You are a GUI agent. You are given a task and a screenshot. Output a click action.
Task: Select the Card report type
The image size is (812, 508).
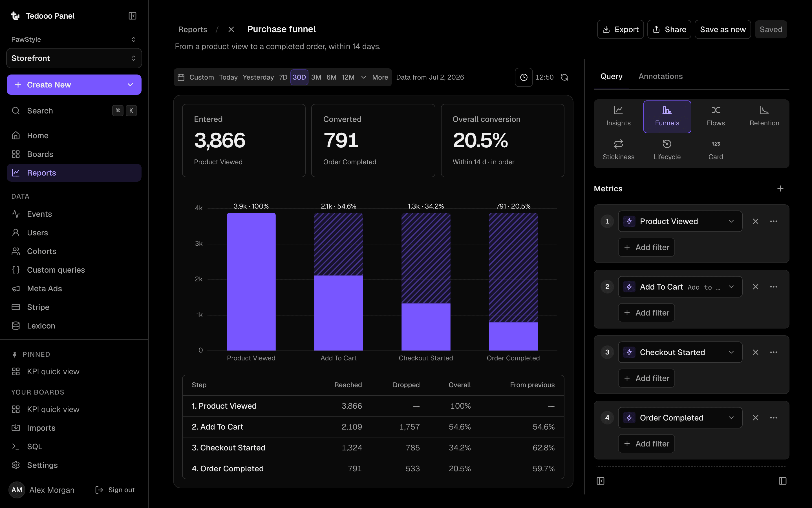pyautogui.click(x=715, y=150)
